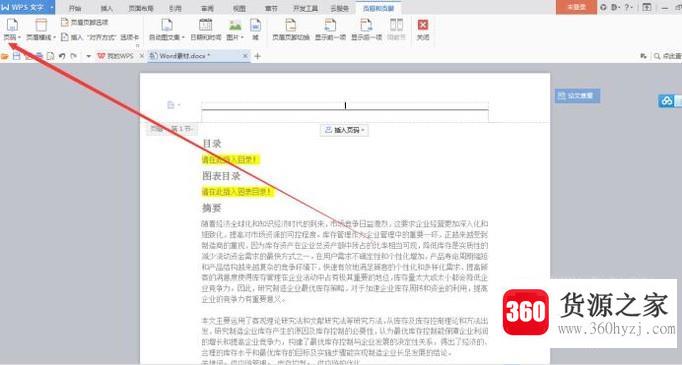
Task: Click the help question mark icon
Action: click(x=626, y=7)
